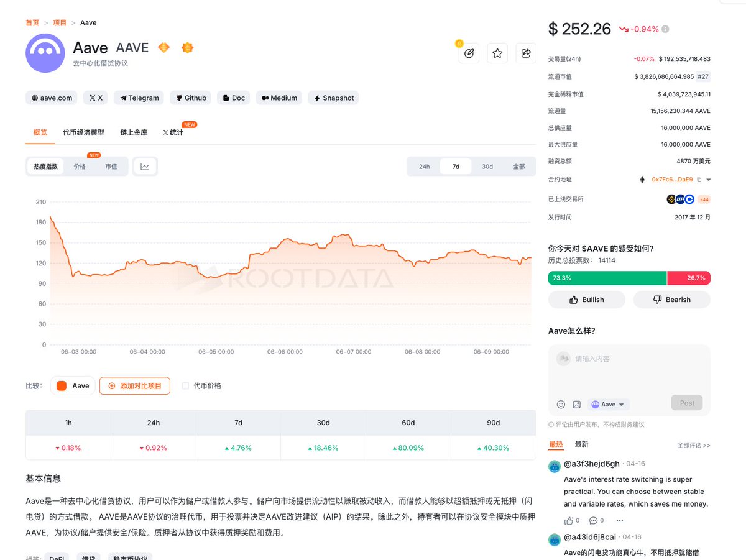The width and height of the screenshot is (746, 560).
Task: Add Aave to favorites with star icon
Action: click(x=497, y=53)
